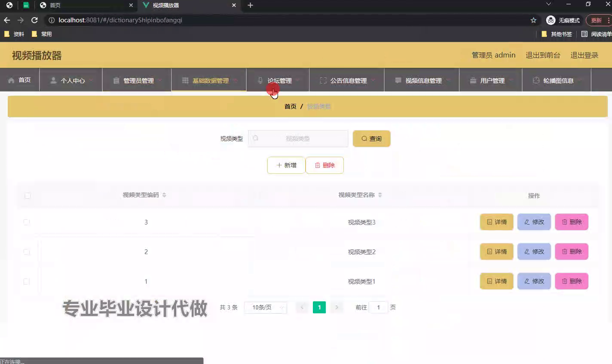The image size is (612, 364).
Task: Select the header select-all checkbox
Action: coord(28,196)
